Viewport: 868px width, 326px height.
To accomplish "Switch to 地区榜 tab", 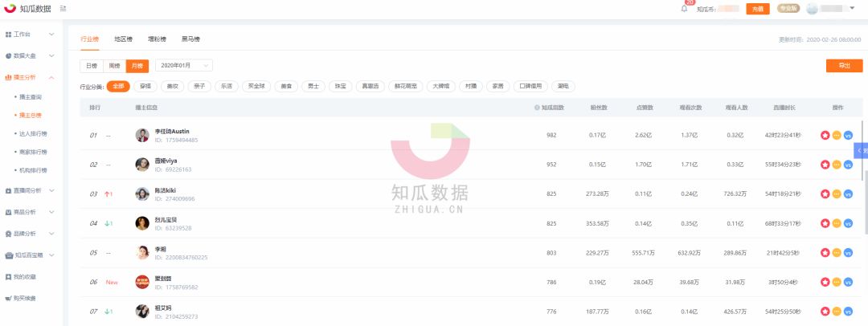I will point(124,39).
